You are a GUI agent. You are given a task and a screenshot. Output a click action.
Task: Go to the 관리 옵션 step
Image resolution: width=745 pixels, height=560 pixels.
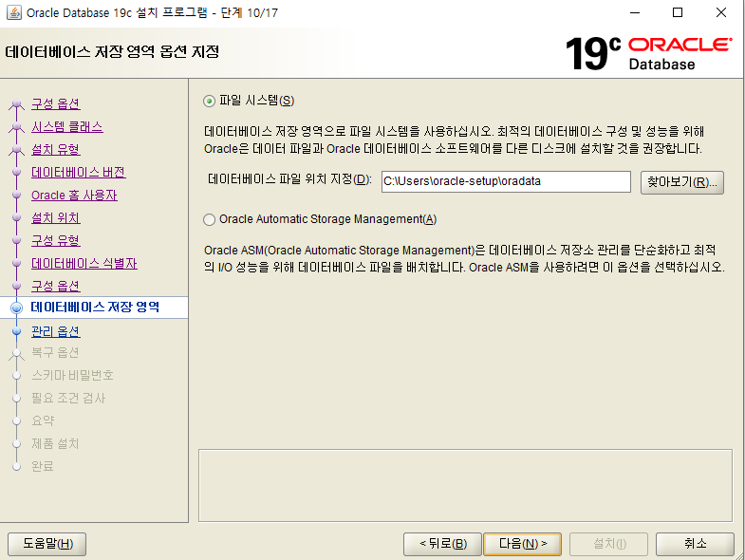coord(56,331)
